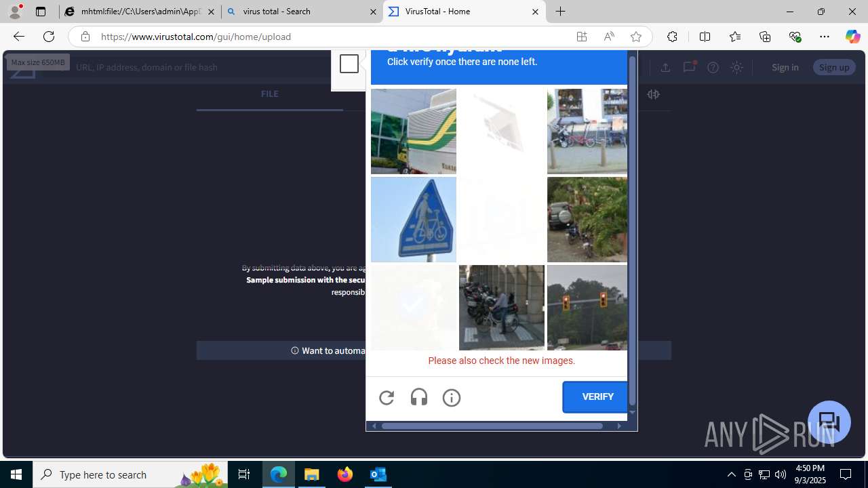Screen dimensions: 868x488
Task: Click the blue VERIFY button
Action: pos(595,397)
